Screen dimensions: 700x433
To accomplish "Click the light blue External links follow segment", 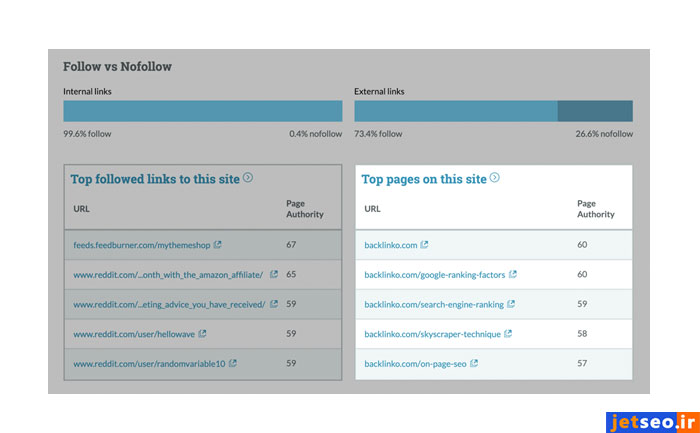I will click(456, 111).
